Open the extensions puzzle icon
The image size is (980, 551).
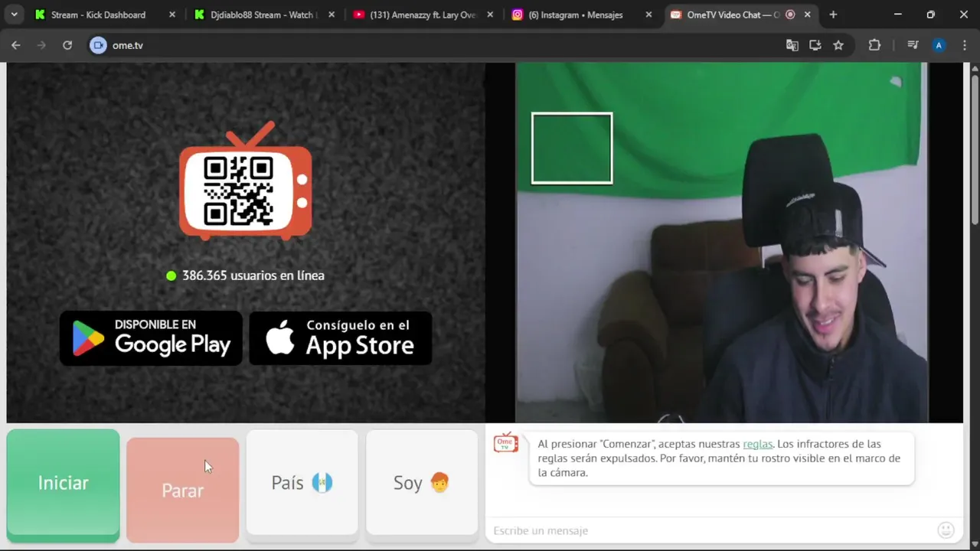coord(874,45)
